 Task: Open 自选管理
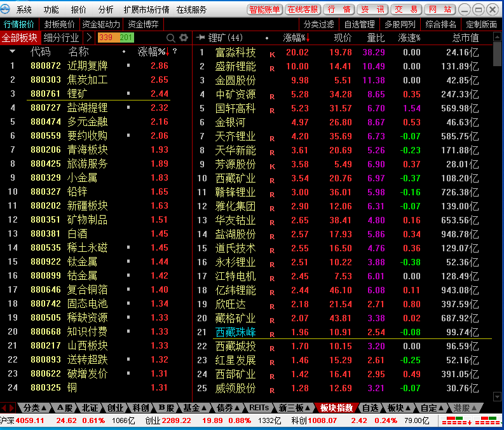pyautogui.click(x=359, y=24)
